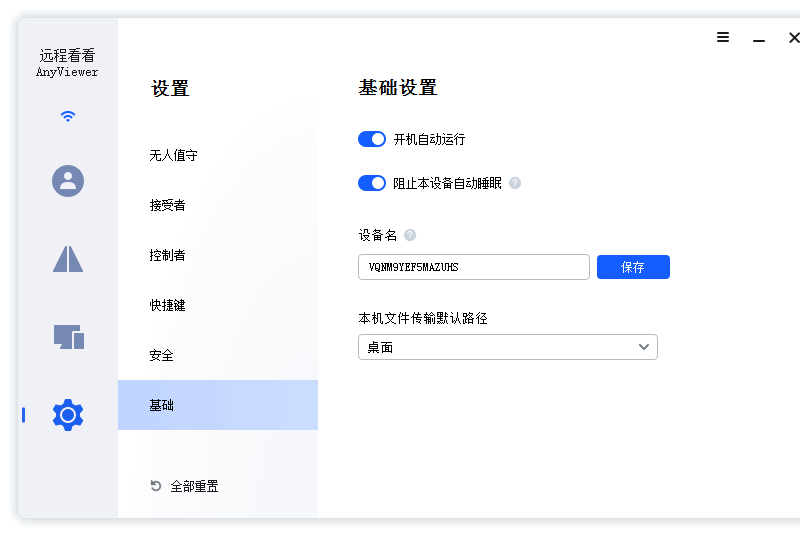Click help icon beside 阻止本设备自动睡眠
The image size is (800, 533).
[515, 183]
